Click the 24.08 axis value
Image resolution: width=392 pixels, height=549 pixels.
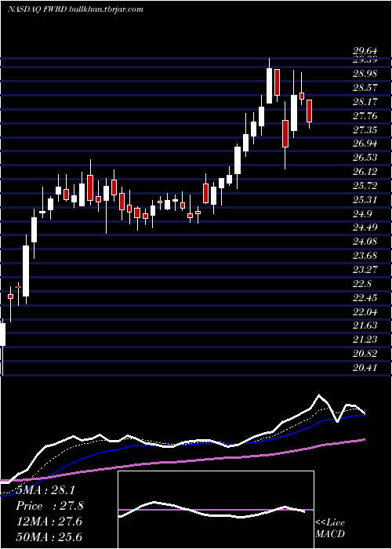[365, 242]
